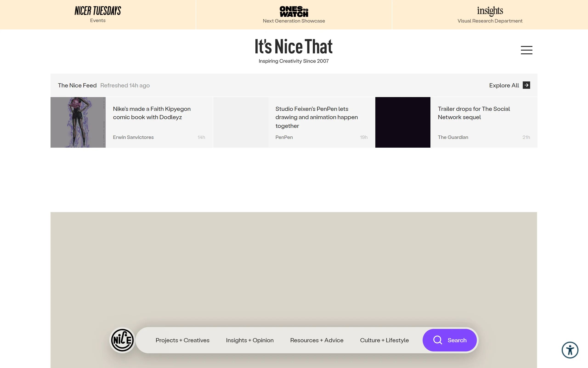Click the Faith Kipyegon comic thumbnail
588x368 pixels.
78,122
